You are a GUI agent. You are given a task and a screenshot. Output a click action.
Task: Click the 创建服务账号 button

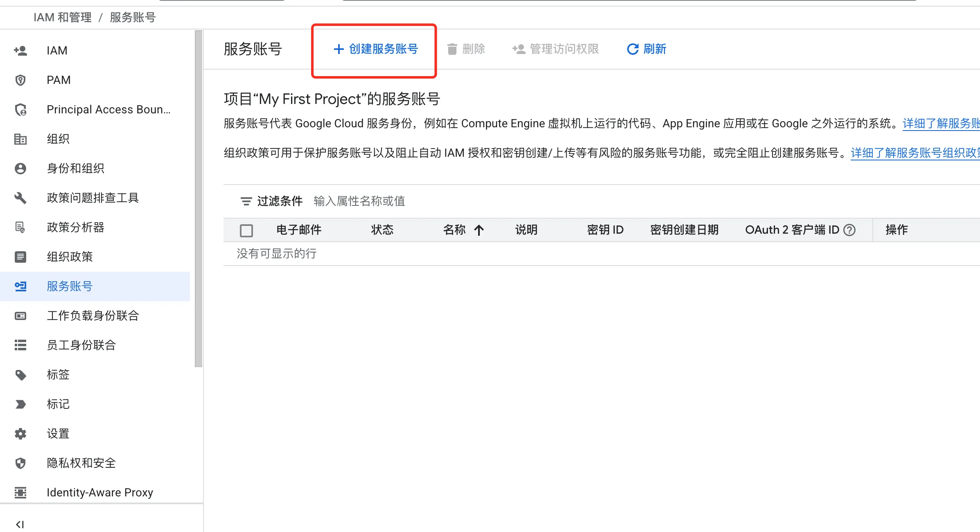click(x=374, y=49)
